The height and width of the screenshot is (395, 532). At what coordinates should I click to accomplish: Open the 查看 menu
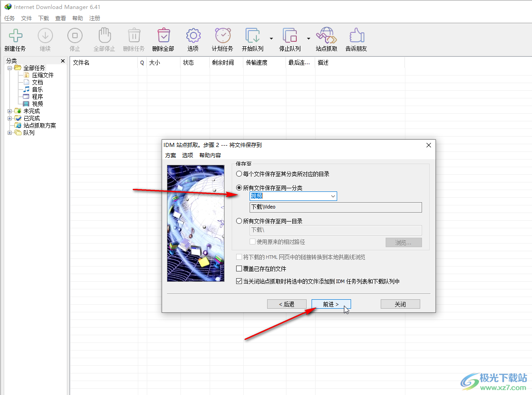(61, 18)
